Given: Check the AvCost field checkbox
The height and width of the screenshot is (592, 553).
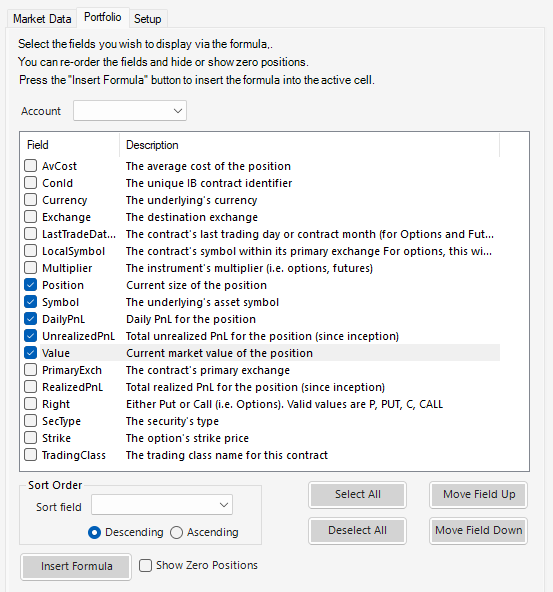Looking at the screenshot, I should click(x=31, y=165).
